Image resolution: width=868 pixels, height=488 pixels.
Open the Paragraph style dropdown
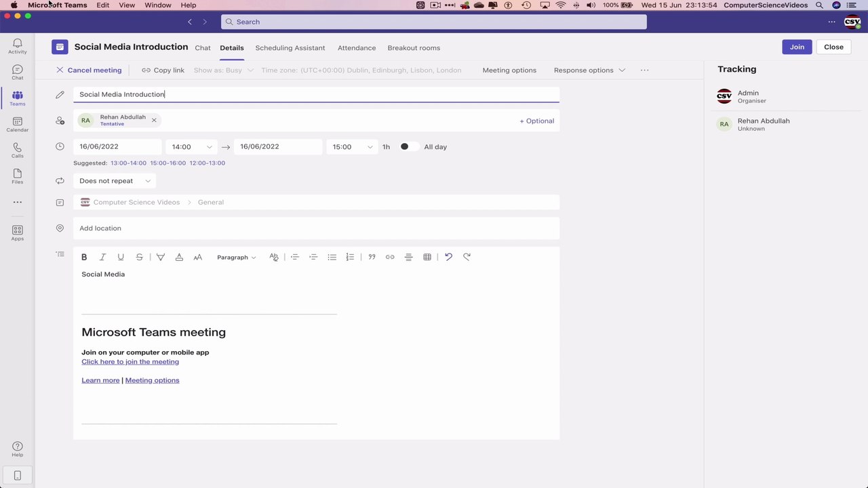(236, 257)
